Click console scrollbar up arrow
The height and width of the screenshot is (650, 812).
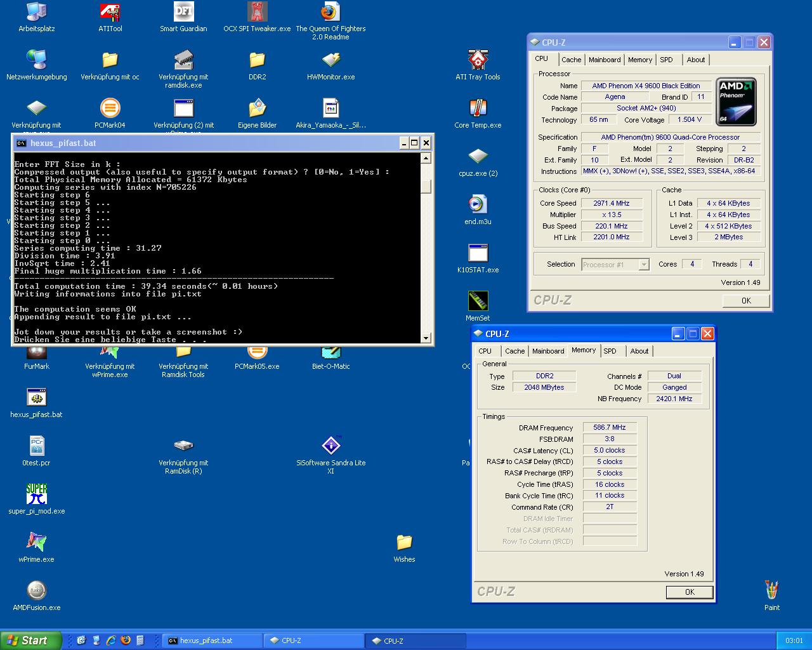426,158
